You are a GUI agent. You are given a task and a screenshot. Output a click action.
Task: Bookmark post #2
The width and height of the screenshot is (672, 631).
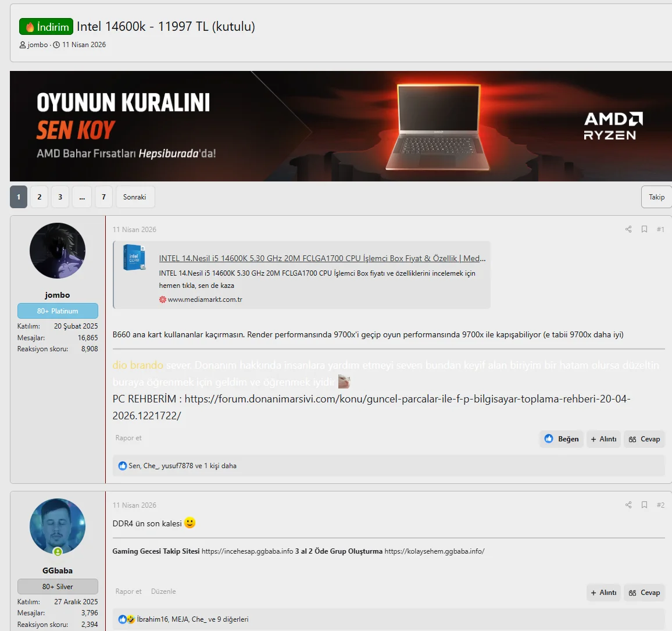pos(644,505)
